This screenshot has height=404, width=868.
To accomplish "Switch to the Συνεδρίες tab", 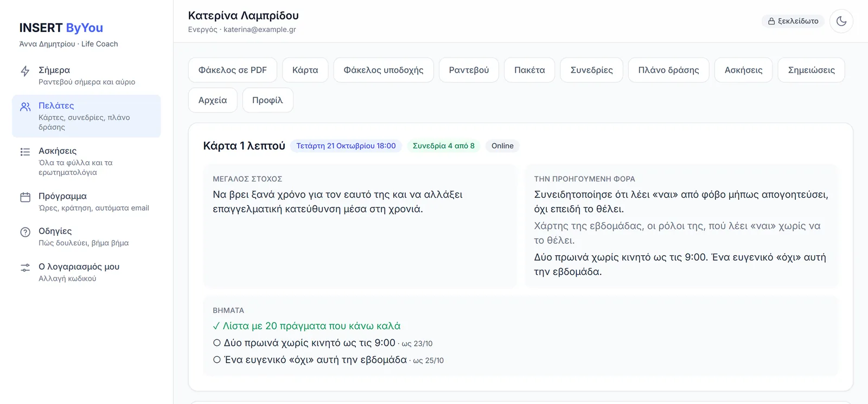I will 591,70.
